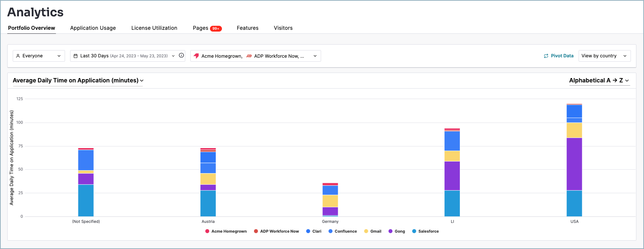Toggle Gong series in legend
Screen dimensions: 644x249
[397, 231]
